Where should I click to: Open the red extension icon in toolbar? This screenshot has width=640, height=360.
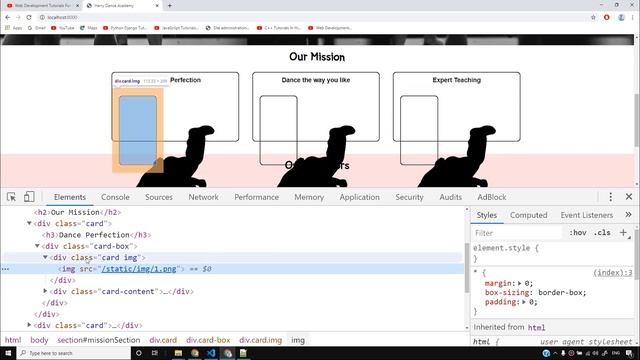pos(607,17)
